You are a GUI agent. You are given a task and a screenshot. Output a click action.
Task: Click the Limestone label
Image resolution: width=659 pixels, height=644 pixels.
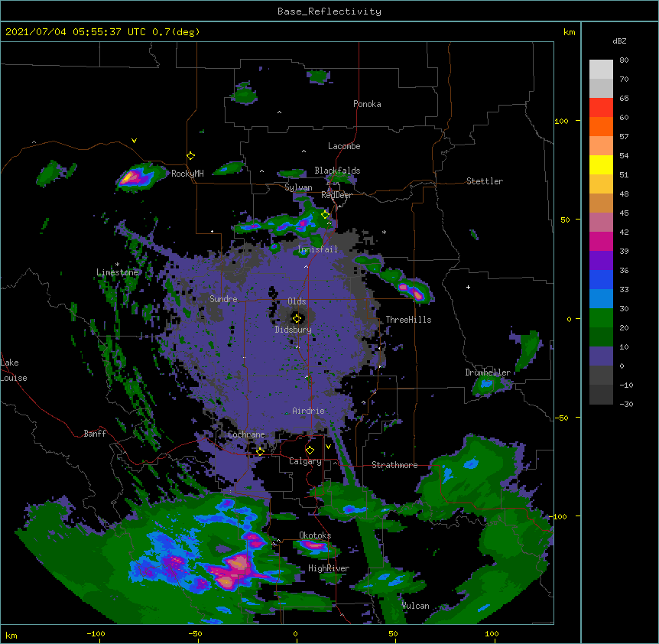click(117, 272)
